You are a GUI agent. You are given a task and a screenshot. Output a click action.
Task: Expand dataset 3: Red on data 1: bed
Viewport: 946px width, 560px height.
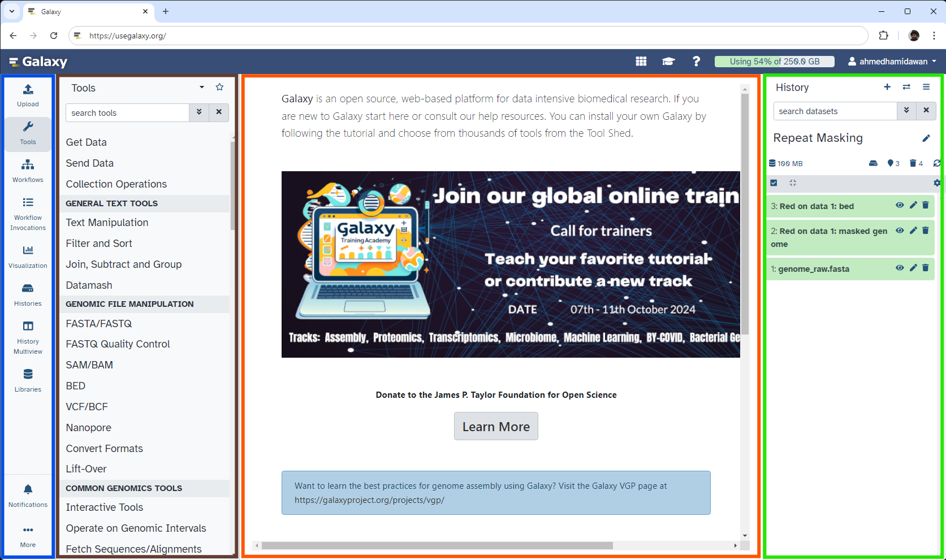[x=813, y=206]
